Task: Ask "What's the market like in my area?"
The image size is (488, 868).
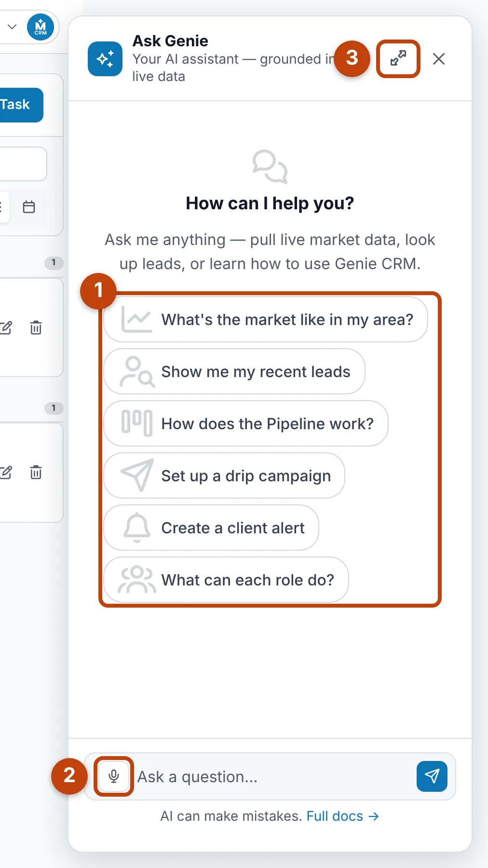Action: 266,319
